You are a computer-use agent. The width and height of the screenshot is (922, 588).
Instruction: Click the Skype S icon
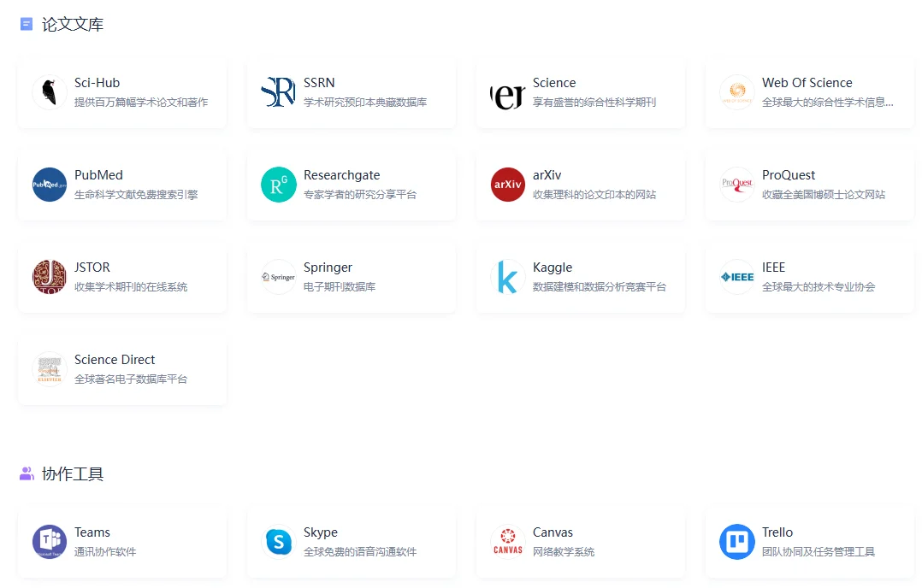point(279,542)
